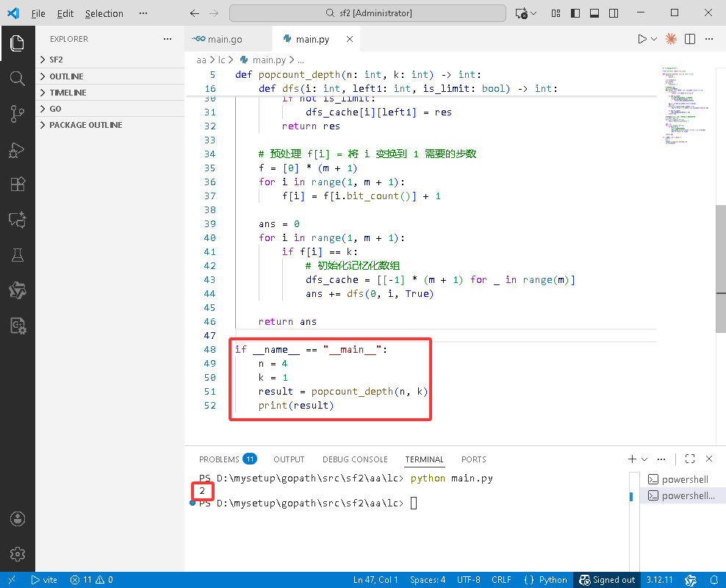726x588 pixels.
Task: Open the Explorer view in activity bar
Action: tap(17, 43)
